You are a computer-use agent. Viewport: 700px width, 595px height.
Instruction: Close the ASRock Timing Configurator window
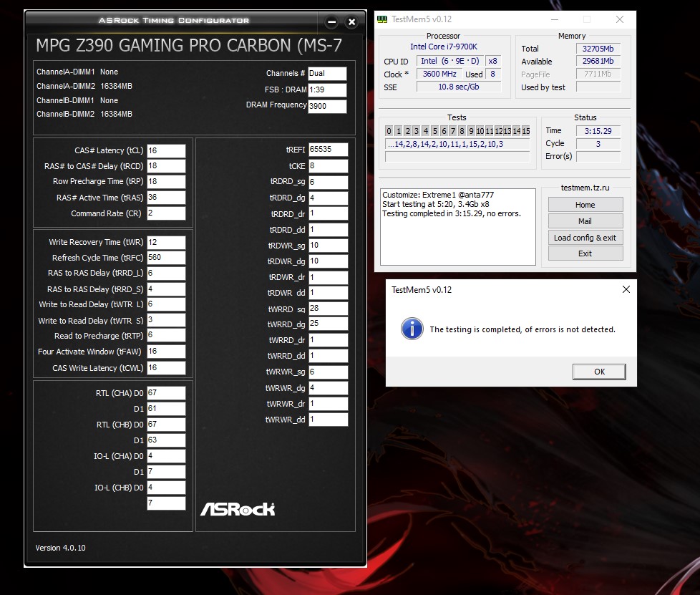[x=351, y=22]
